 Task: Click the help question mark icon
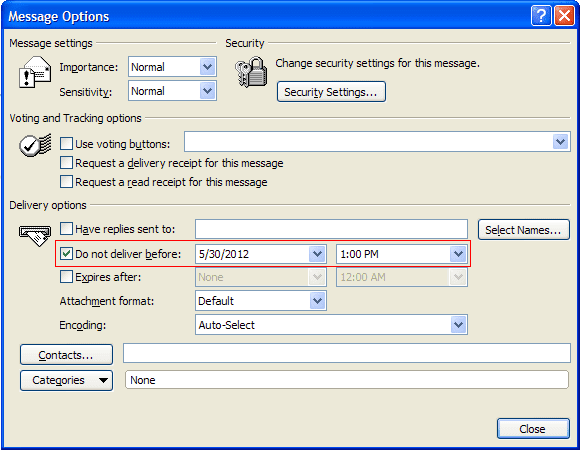541,16
